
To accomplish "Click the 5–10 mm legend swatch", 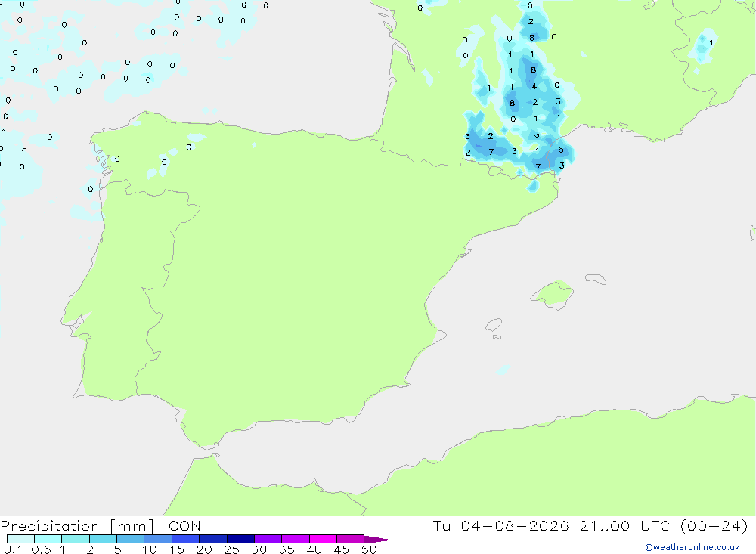I will (x=131, y=539).
